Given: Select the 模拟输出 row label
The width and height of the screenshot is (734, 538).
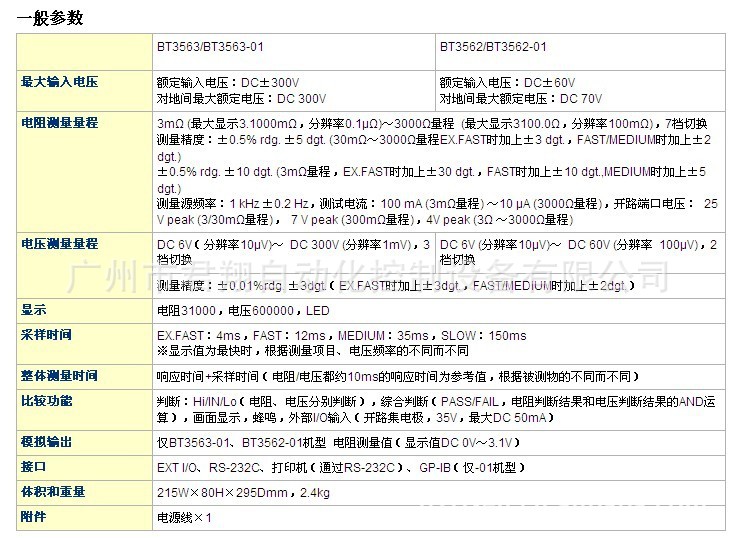Looking at the screenshot, I should pyautogui.click(x=47, y=442).
